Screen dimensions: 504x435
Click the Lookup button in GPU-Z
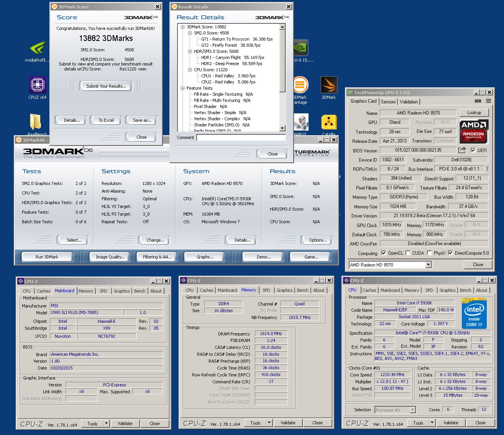474,113
